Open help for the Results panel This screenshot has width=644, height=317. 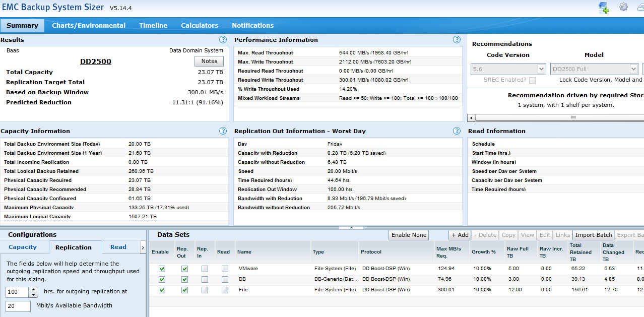223,40
